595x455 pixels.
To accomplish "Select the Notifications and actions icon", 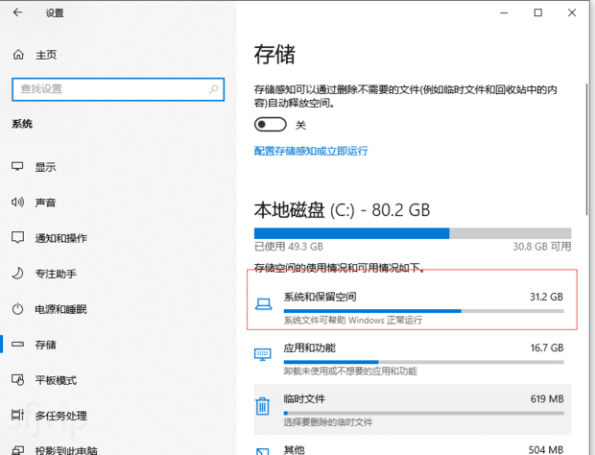I will tap(17, 238).
